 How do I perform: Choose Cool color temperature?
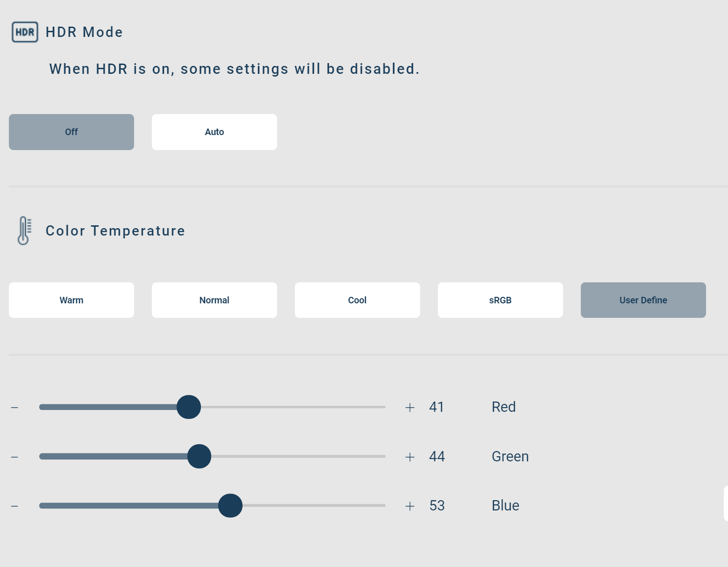[x=357, y=300]
